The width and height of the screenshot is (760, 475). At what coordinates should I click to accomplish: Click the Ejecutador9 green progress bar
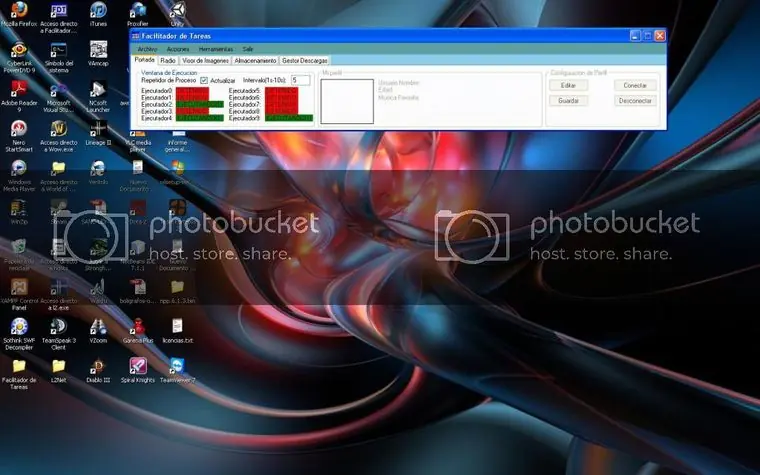pos(289,118)
